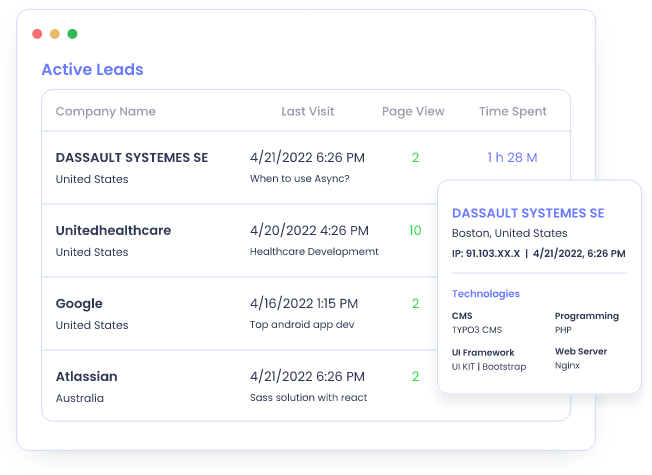The image size is (652, 475).
Task: Click the yellow minimize window dot
Action: 55,34
